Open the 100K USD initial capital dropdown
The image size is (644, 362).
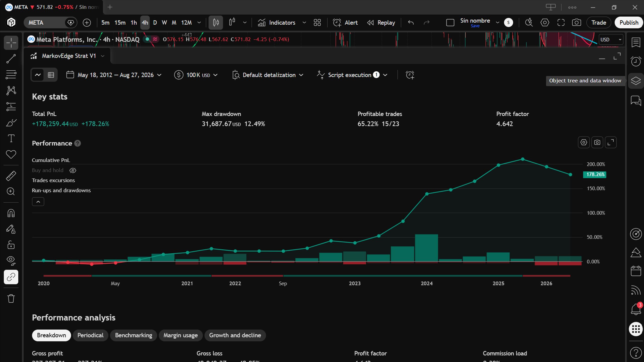(x=196, y=75)
